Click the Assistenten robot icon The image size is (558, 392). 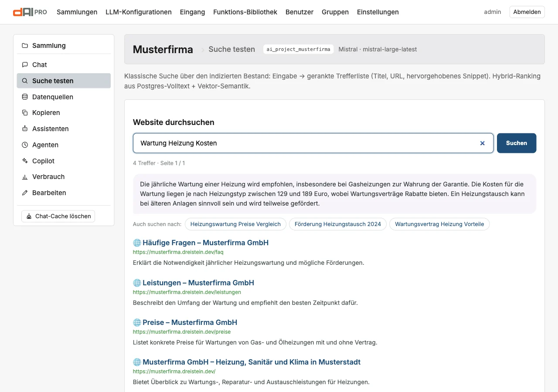point(25,129)
